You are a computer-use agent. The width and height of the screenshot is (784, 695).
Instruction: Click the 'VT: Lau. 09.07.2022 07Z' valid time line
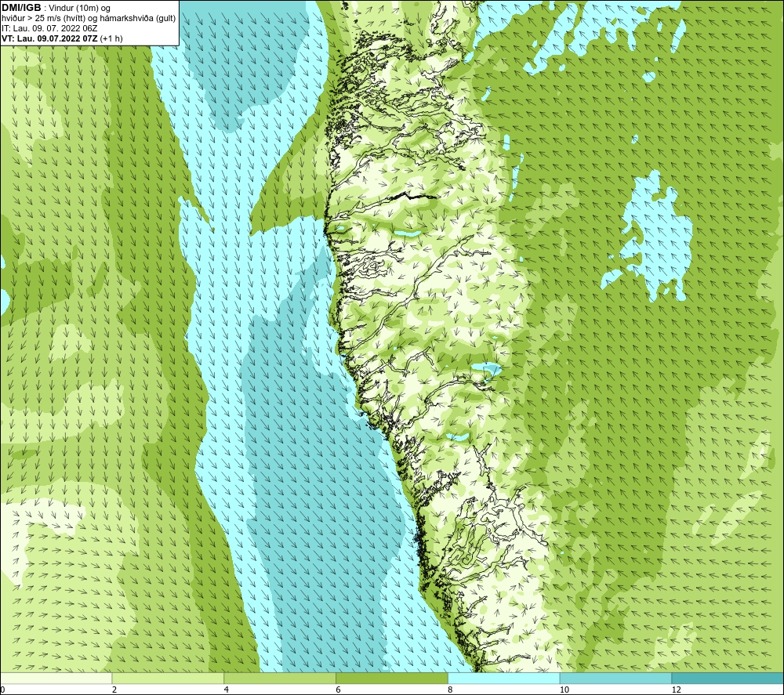point(49,38)
